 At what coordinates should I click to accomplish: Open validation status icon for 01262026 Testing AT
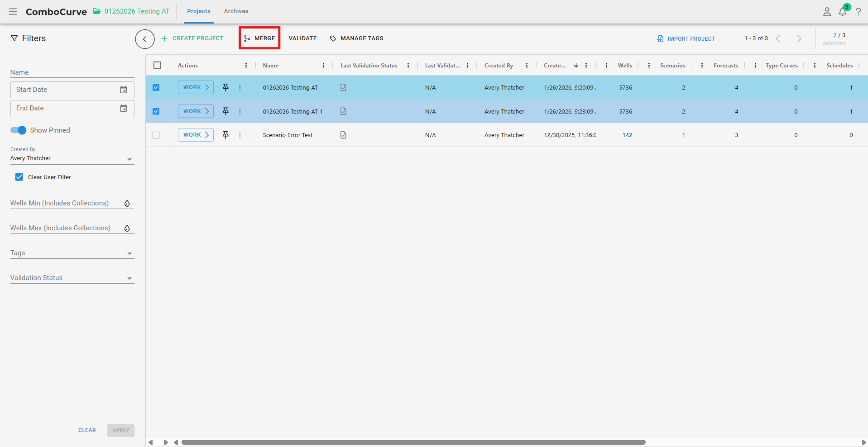343,87
